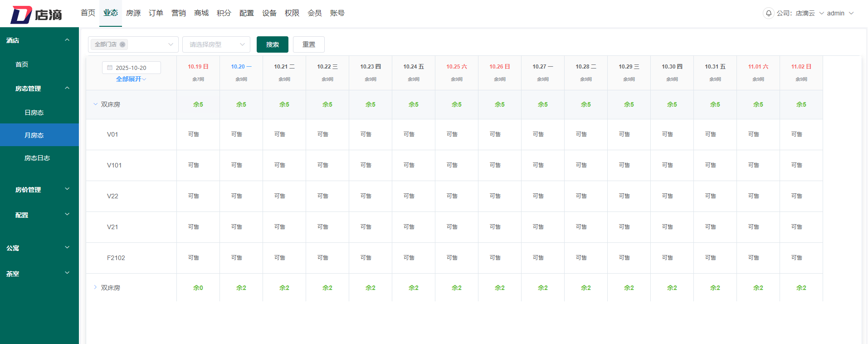Screen dimensions: 868x344
Task: Click the green 搜索 button
Action: point(272,44)
